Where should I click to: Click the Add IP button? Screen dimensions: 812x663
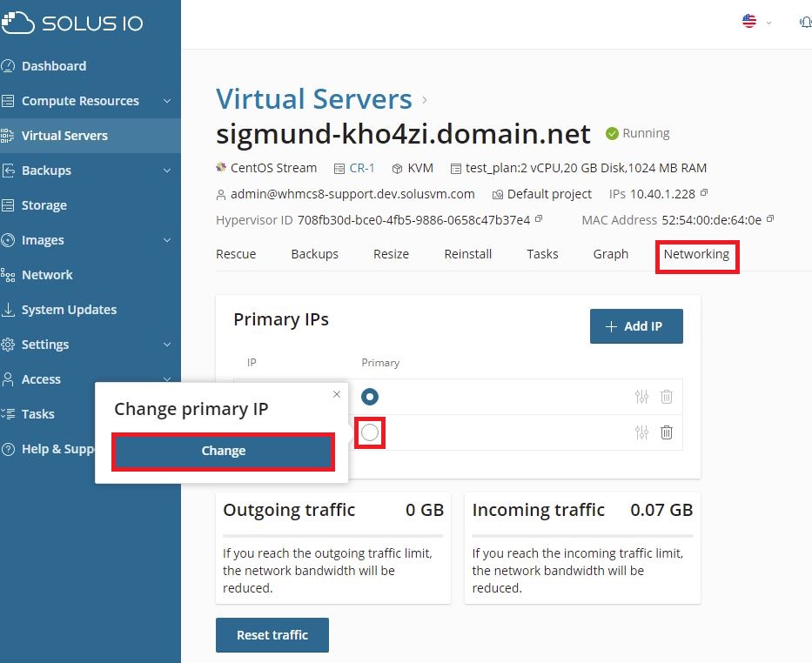(x=635, y=326)
